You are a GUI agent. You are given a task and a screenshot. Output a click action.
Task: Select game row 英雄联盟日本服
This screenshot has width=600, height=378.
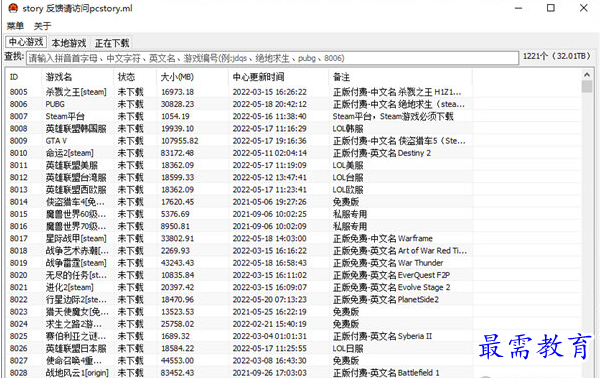(239, 349)
